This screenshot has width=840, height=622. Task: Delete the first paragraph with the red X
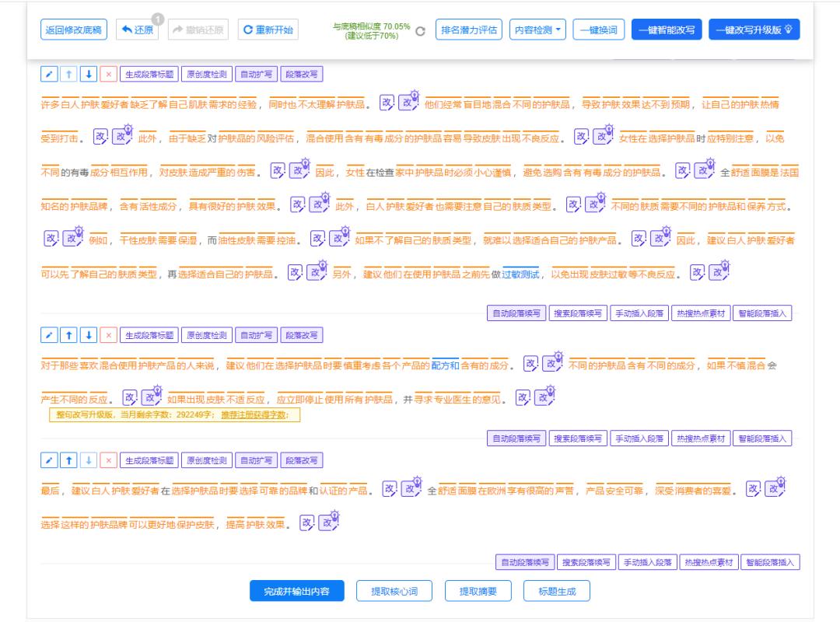tap(109, 74)
